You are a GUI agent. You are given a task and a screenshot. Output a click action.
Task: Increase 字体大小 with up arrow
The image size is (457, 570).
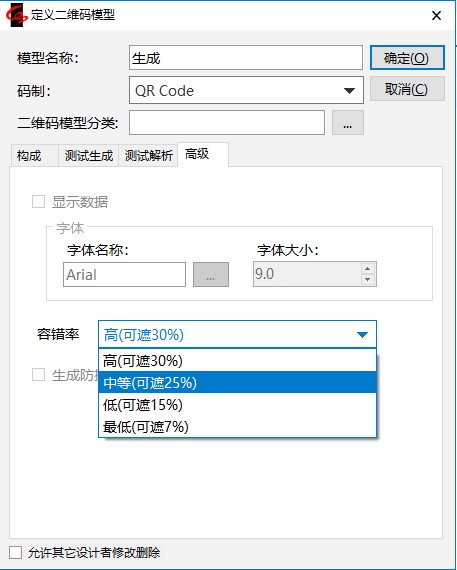coord(368,269)
